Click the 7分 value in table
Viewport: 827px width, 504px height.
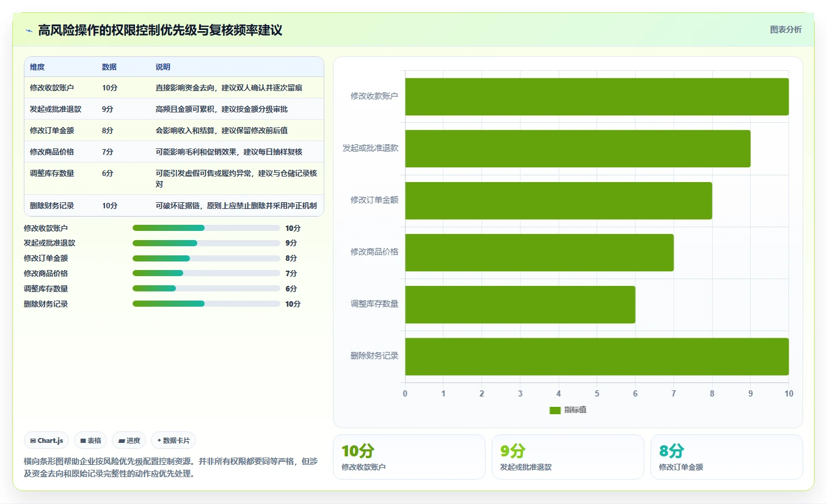pyautogui.click(x=107, y=152)
